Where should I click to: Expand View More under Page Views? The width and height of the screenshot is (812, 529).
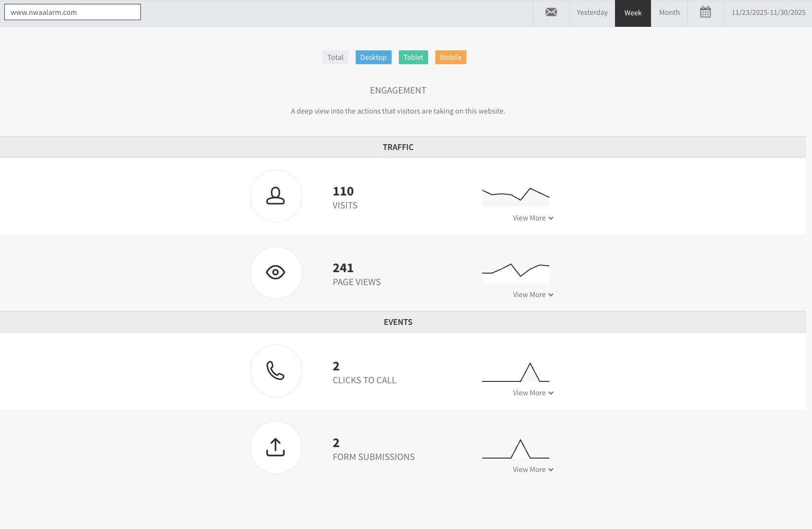pyautogui.click(x=533, y=295)
